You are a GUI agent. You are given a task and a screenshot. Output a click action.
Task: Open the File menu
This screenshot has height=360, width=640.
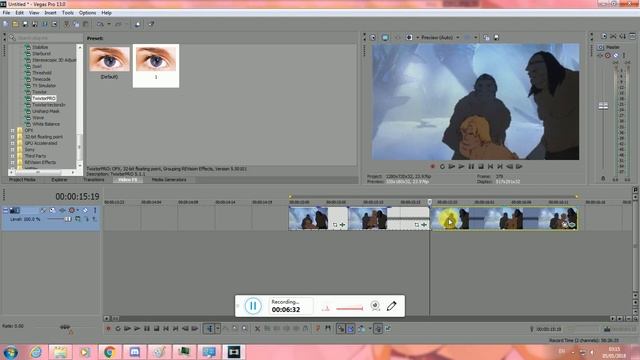click(6, 13)
